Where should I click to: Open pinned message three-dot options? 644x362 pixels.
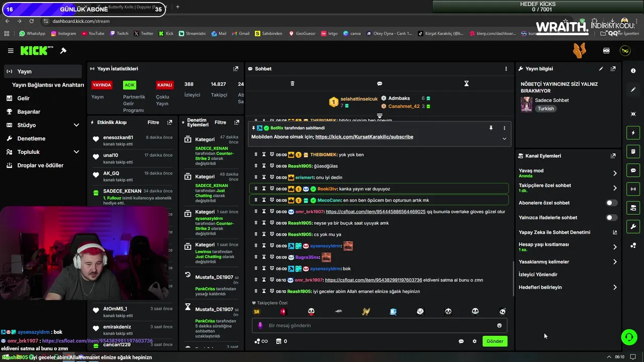(x=504, y=128)
